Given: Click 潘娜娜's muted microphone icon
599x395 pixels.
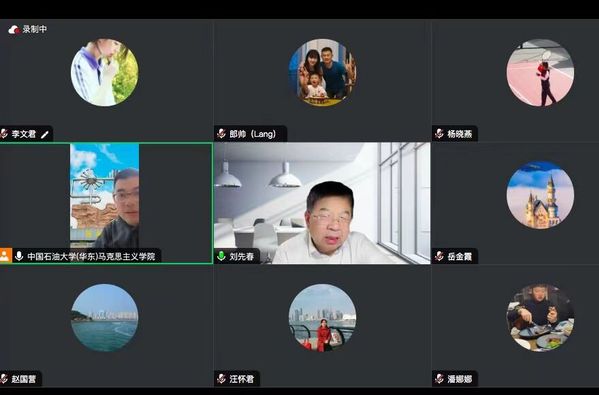Looking at the screenshot, I should (440, 379).
